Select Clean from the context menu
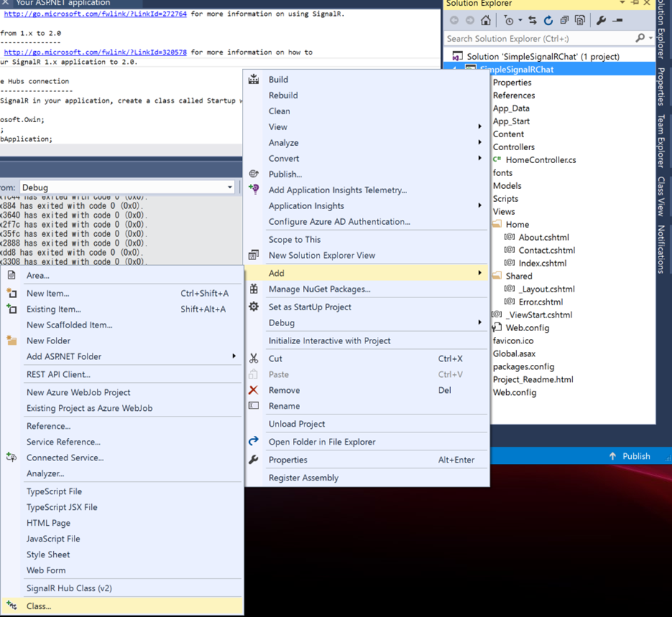The height and width of the screenshot is (617, 672). 367,111
